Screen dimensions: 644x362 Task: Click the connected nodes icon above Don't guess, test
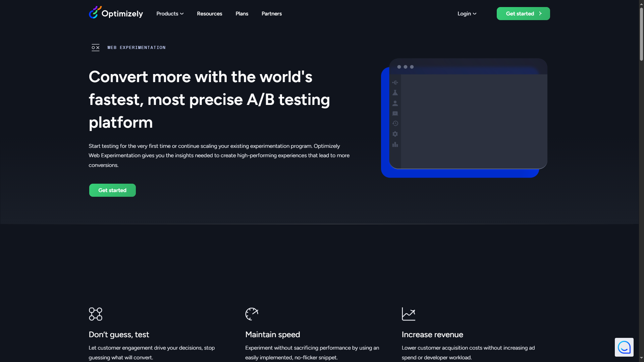[x=96, y=314]
